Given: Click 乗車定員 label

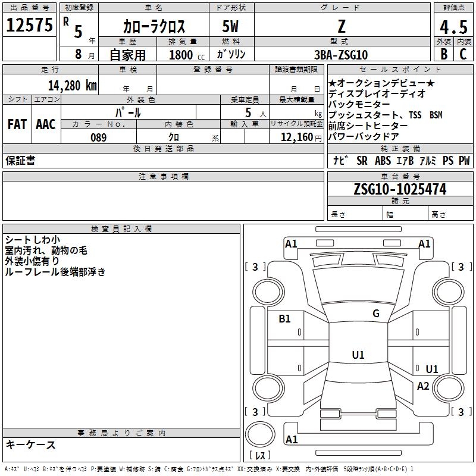Looking at the screenshot, I should [245, 99].
